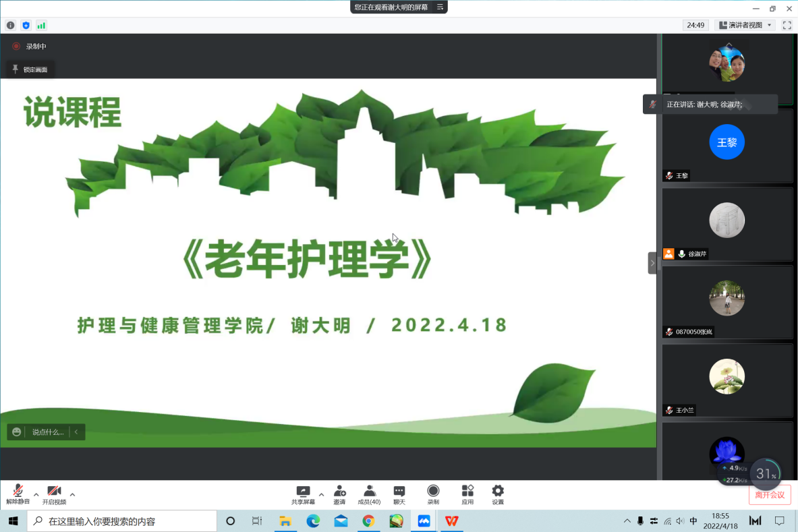Click the 说点什么... message input box
This screenshot has height=532, width=798.
[x=47, y=432]
